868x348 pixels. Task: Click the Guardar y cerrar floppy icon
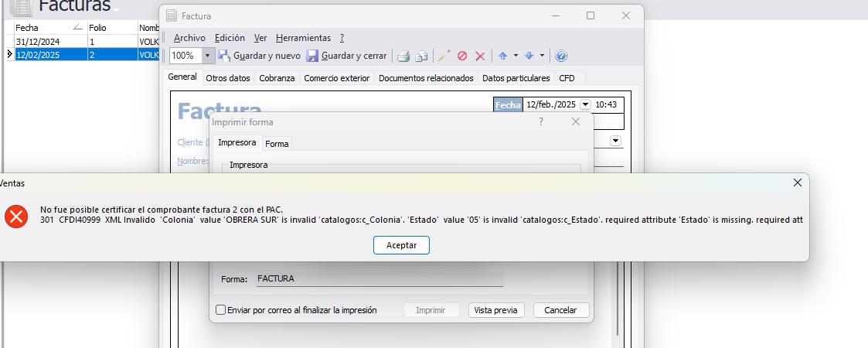tap(312, 56)
